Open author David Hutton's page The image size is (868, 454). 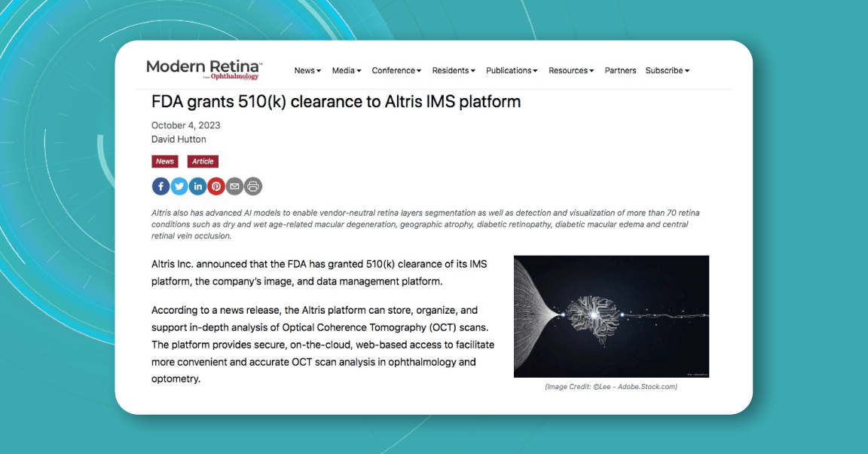[x=179, y=139]
